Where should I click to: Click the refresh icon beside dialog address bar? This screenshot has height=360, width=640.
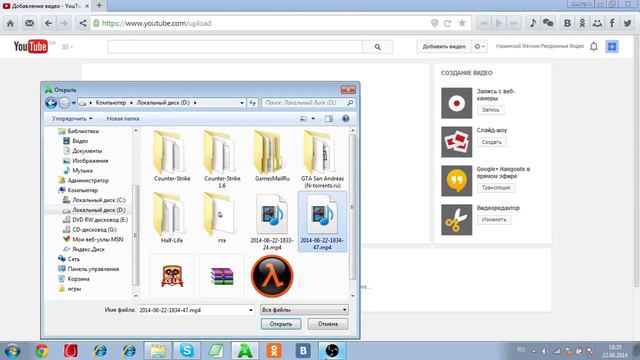(x=252, y=103)
